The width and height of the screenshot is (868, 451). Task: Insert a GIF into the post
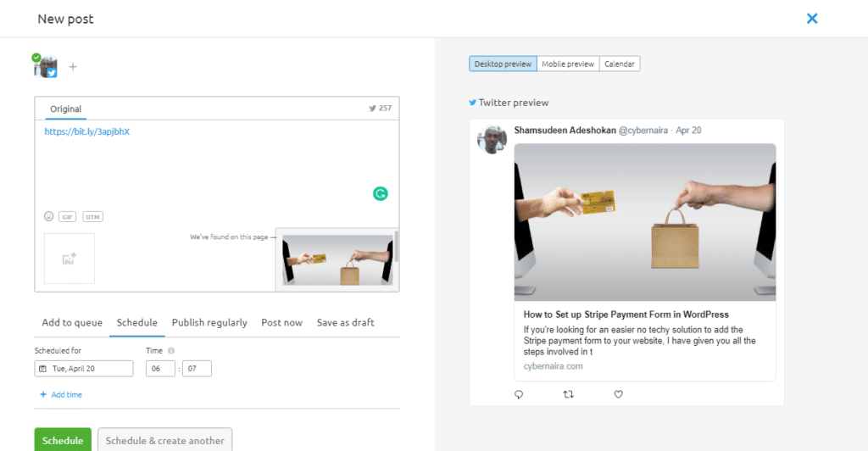coord(68,217)
